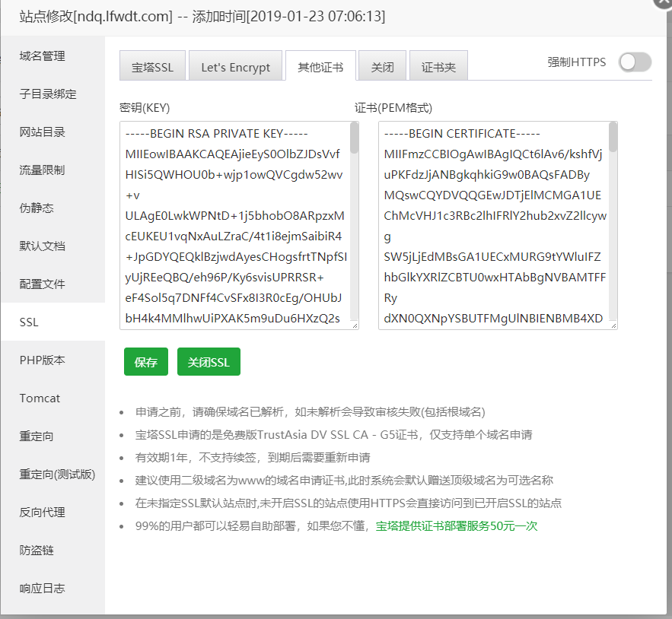
Task: Open 域名管理 in the sidebar
Action: coord(43,56)
